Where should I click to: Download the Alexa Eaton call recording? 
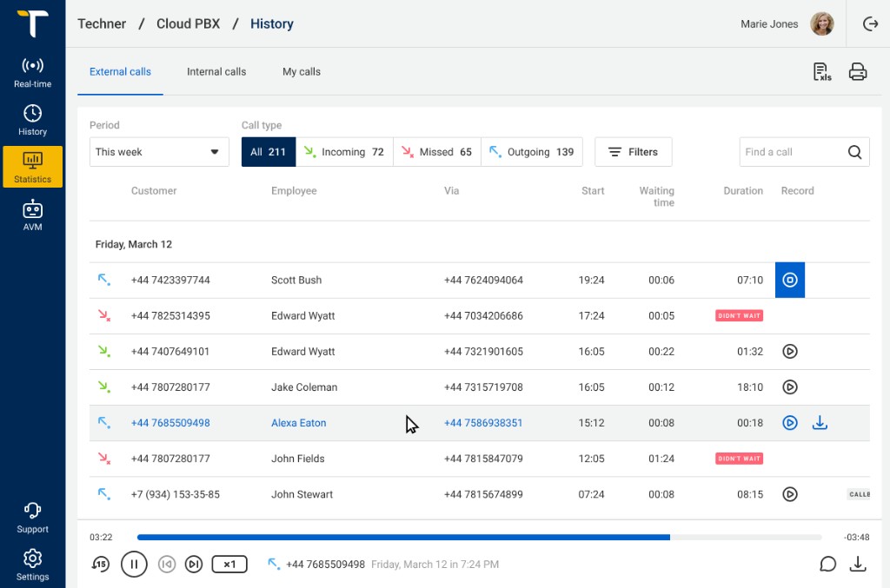(820, 423)
